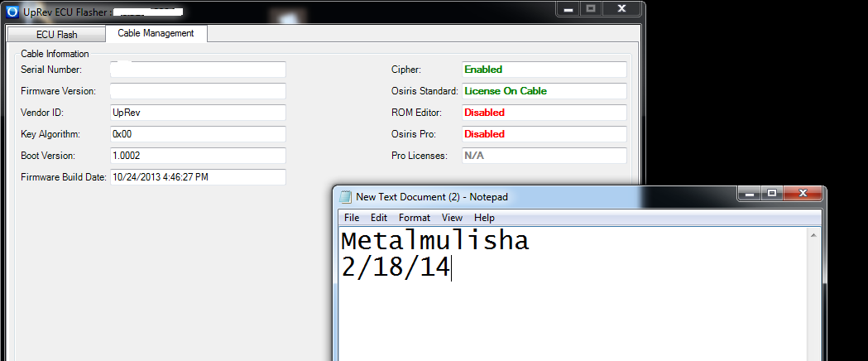Open the View menu in Notepad

coord(452,218)
